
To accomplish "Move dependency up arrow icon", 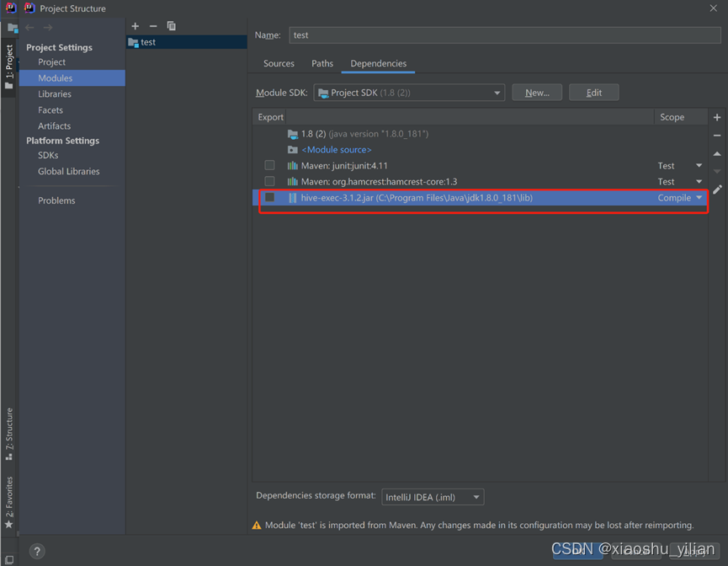I will coord(717,154).
